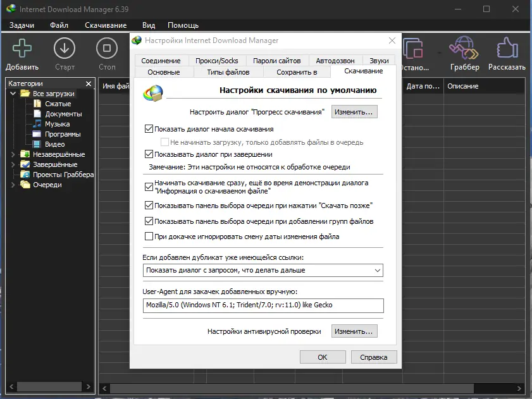Select the Программы category icon
Screen dimensions: 532x399
pyautogui.click(x=37, y=134)
